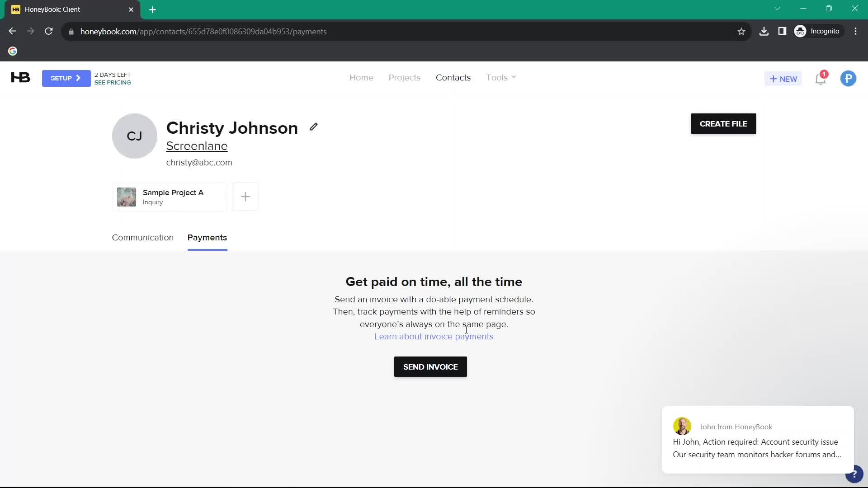Open the Screenlane company link

point(197,146)
